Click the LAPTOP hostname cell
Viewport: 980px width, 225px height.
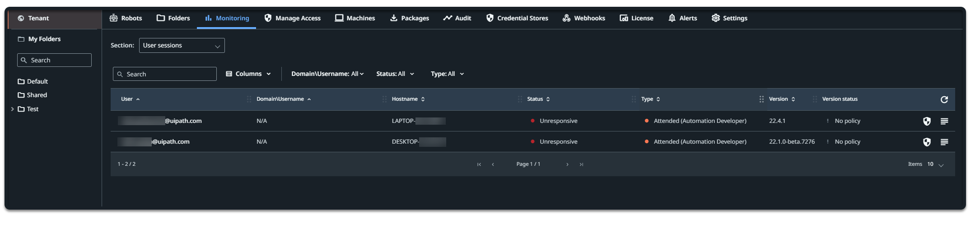[419, 121]
